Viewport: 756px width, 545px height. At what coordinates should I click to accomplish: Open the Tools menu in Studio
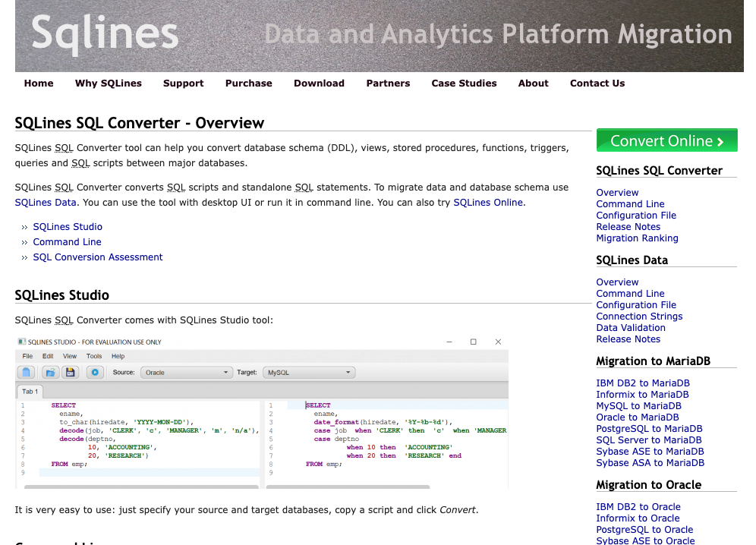[94, 356]
